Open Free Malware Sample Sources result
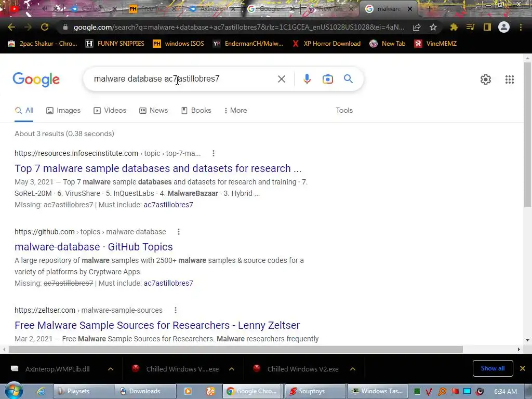The width and height of the screenshot is (532, 399). pos(157,325)
